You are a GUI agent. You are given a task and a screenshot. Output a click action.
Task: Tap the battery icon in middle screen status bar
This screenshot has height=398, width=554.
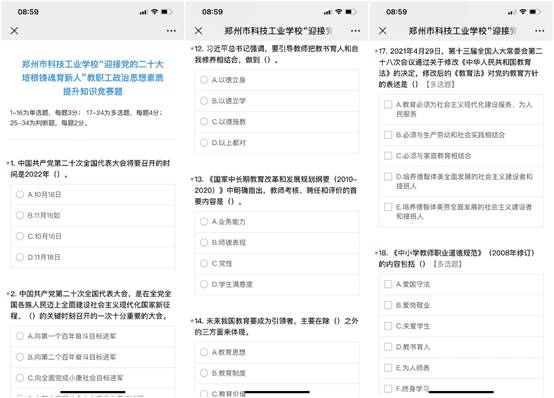pyautogui.click(x=350, y=12)
